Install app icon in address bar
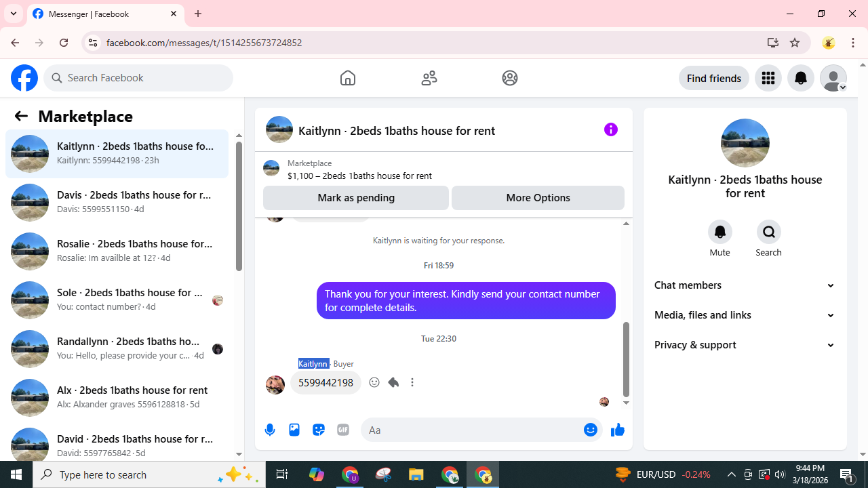Screen dimensions: 868x488 [772, 43]
